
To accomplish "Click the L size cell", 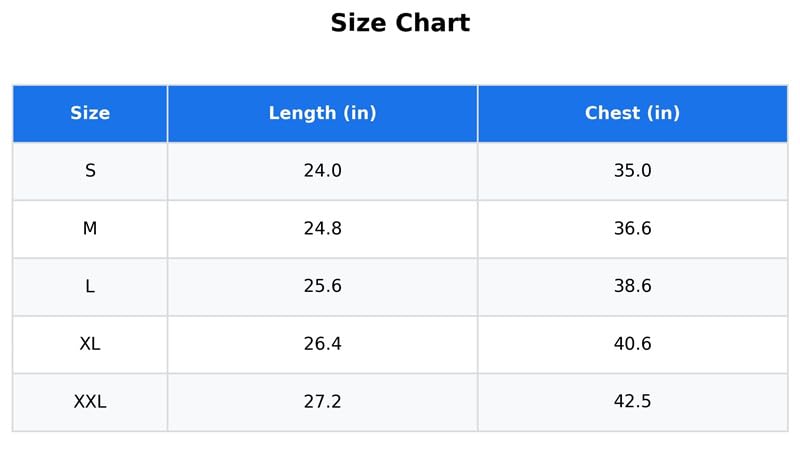I will point(90,286).
